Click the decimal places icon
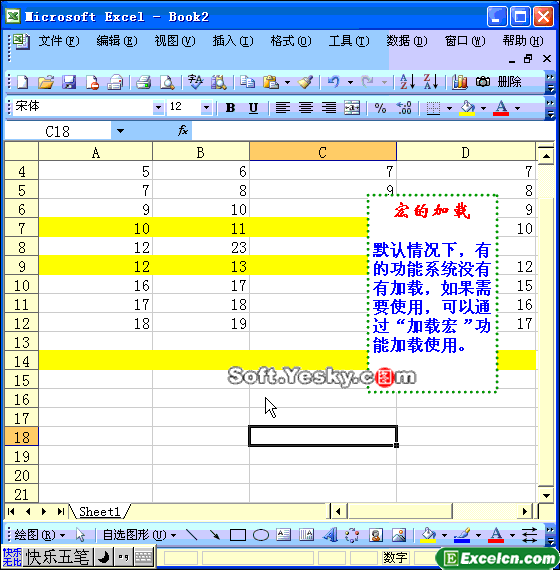 point(404,108)
